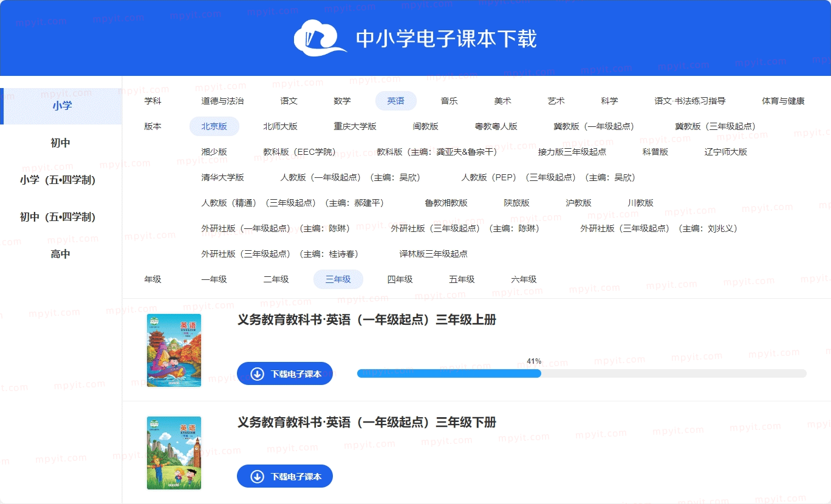Select subject 英语

[396, 101]
